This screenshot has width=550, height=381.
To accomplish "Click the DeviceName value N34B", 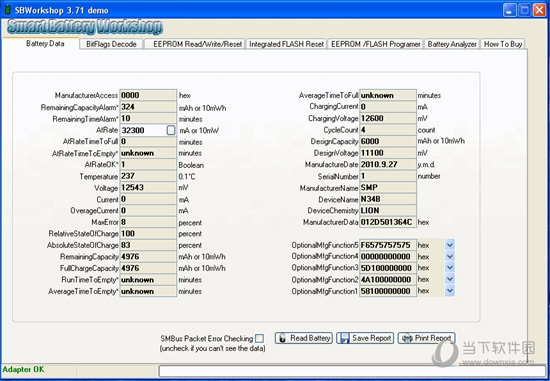I will [x=388, y=199].
